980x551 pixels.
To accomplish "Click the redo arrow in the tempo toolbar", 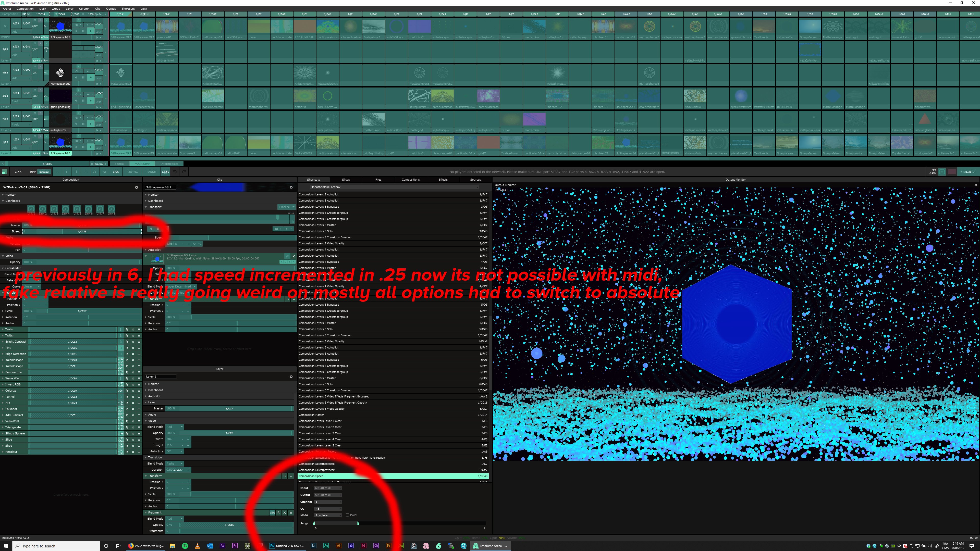I will tap(184, 172).
